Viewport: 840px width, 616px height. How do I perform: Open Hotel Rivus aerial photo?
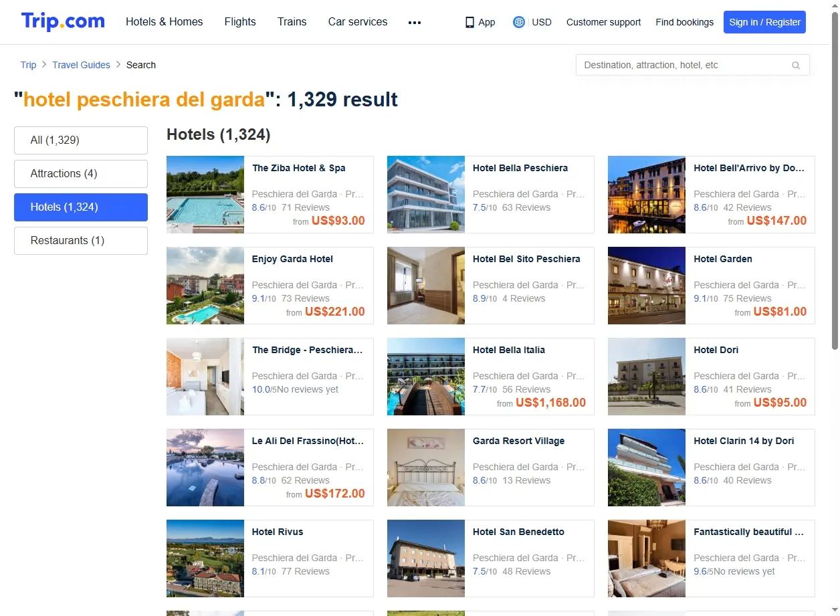205,558
